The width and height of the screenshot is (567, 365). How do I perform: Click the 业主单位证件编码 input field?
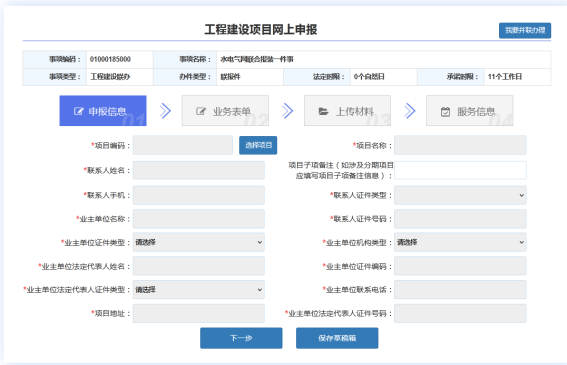point(460,266)
